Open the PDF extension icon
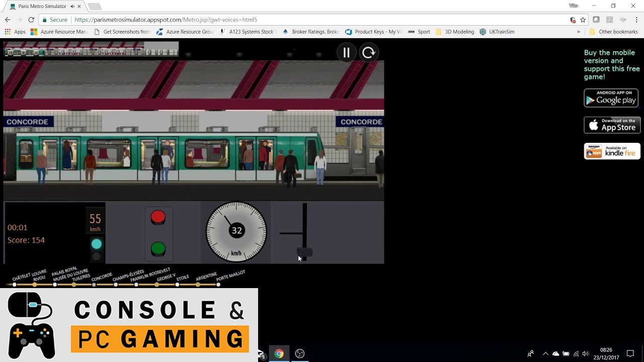Viewport: 644px width, 362px height. [609, 20]
